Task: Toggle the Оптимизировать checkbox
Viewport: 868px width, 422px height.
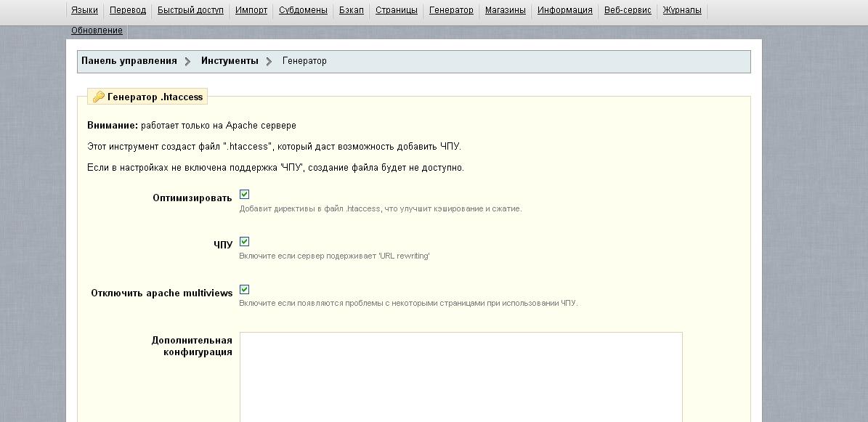Action: coord(244,195)
